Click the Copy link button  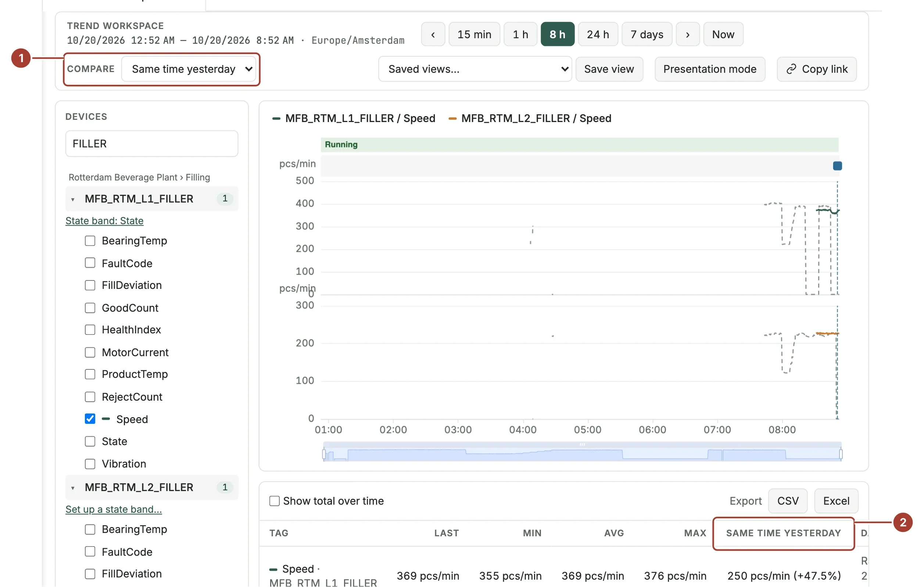(817, 69)
